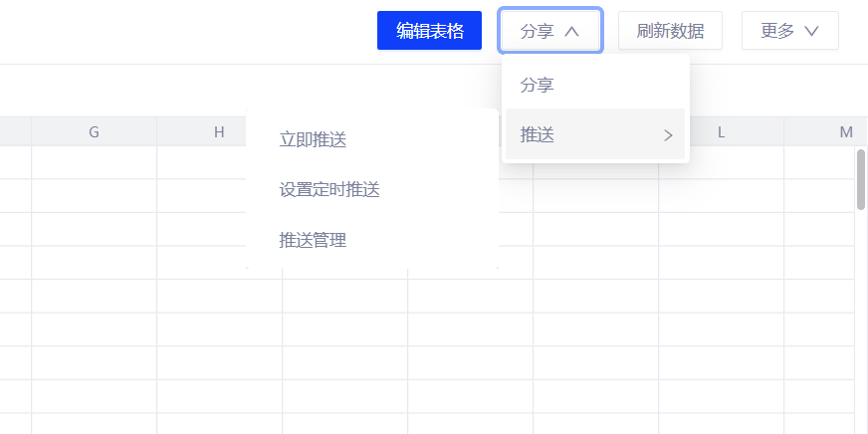Collapse the 分享 dropdown button
The height and width of the screenshot is (434, 868).
tap(549, 31)
